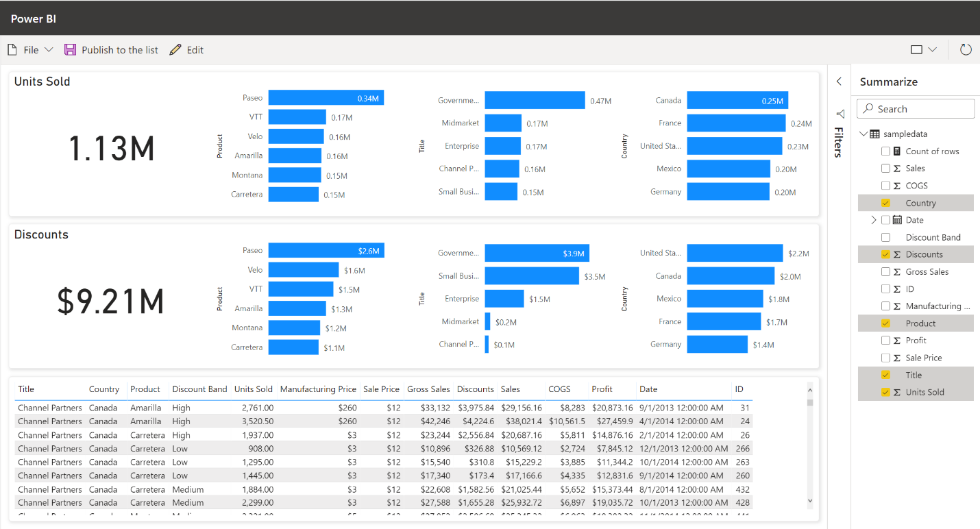Click the calculator icon beside Count of rows

896,151
